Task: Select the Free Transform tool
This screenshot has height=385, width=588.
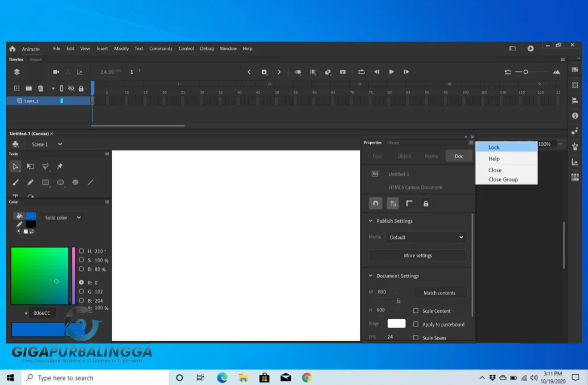Action: click(x=30, y=166)
